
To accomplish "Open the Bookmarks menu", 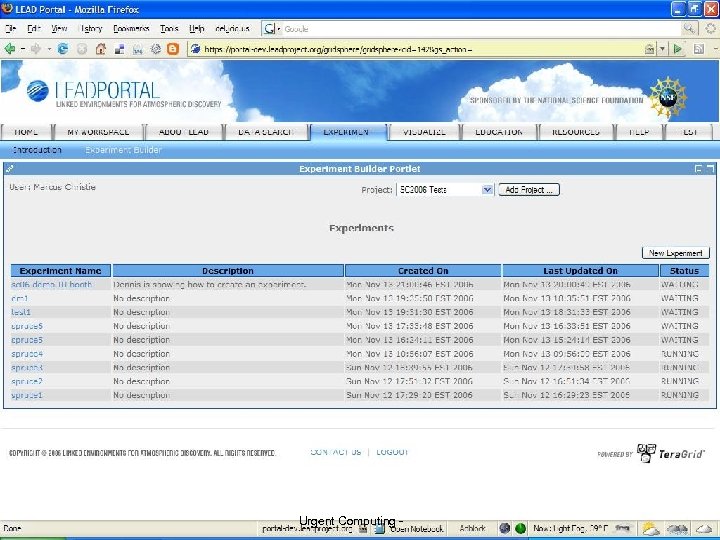I will [x=131, y=28].
